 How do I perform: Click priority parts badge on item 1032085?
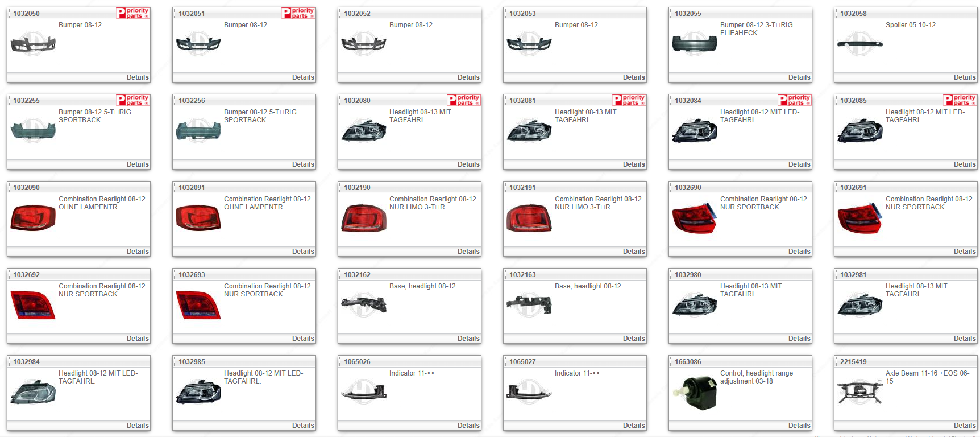(960, 100)
